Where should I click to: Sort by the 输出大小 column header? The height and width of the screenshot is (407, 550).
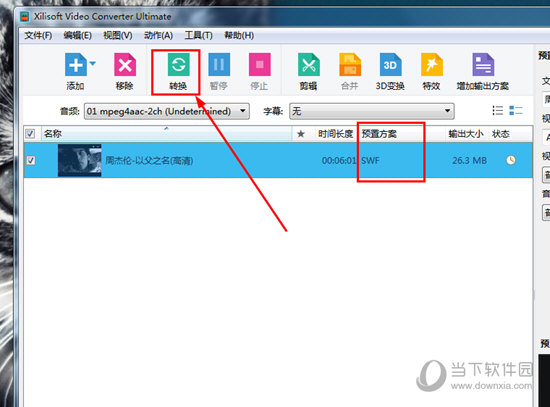(x=466, y=134)
